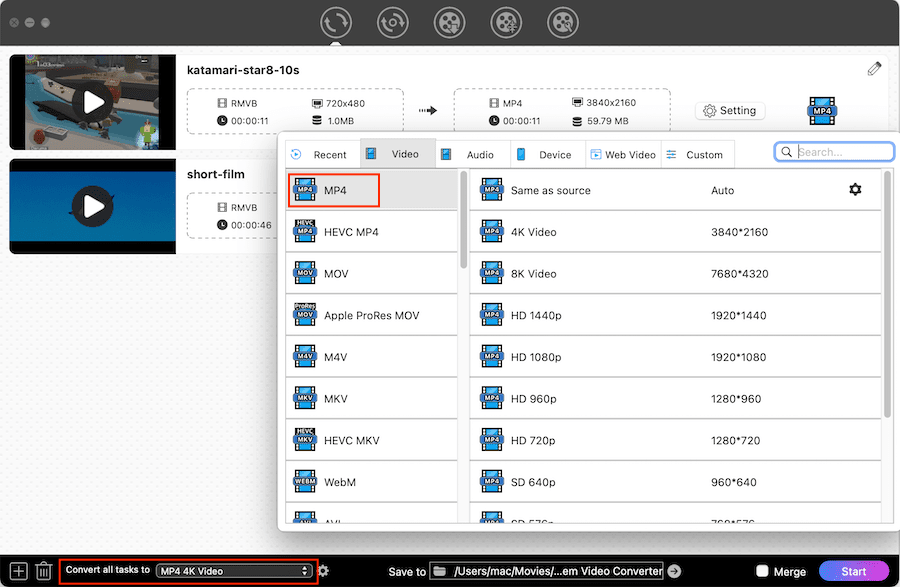Image resolution: width=900 pixels, height=587 pixels.
Task: Choose HD 720p preset
Action: 675,440
